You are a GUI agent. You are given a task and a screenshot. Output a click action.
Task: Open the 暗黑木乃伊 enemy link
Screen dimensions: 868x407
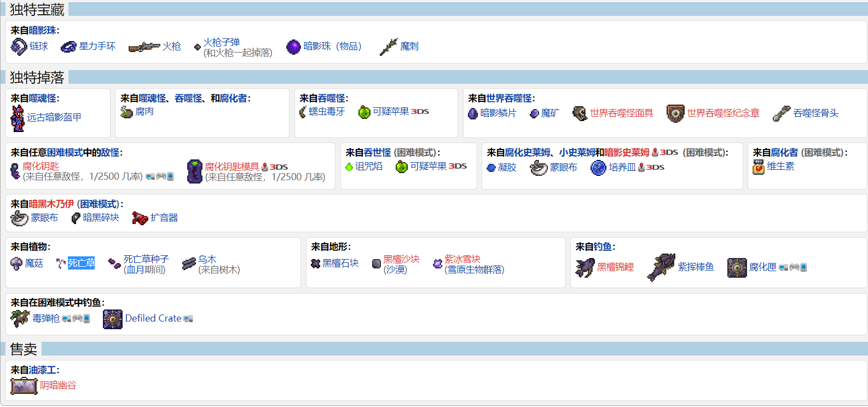(x=51, y=204)
